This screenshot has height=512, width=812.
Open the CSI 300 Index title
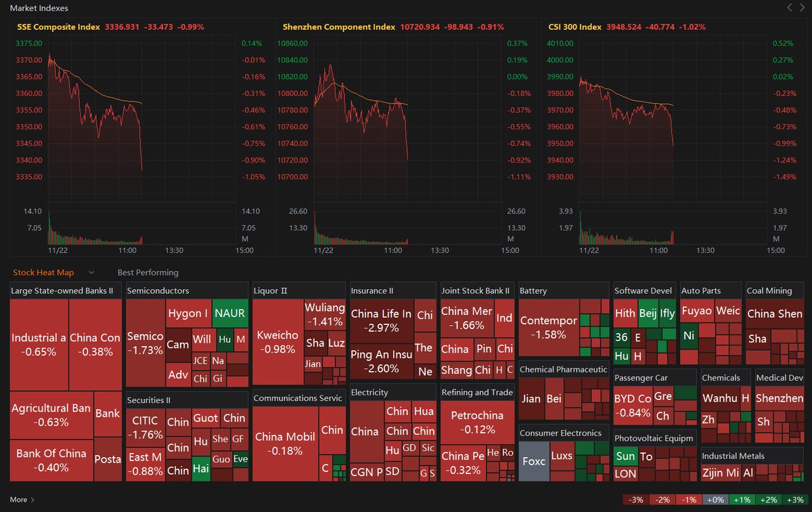click(x=574, y=27)
